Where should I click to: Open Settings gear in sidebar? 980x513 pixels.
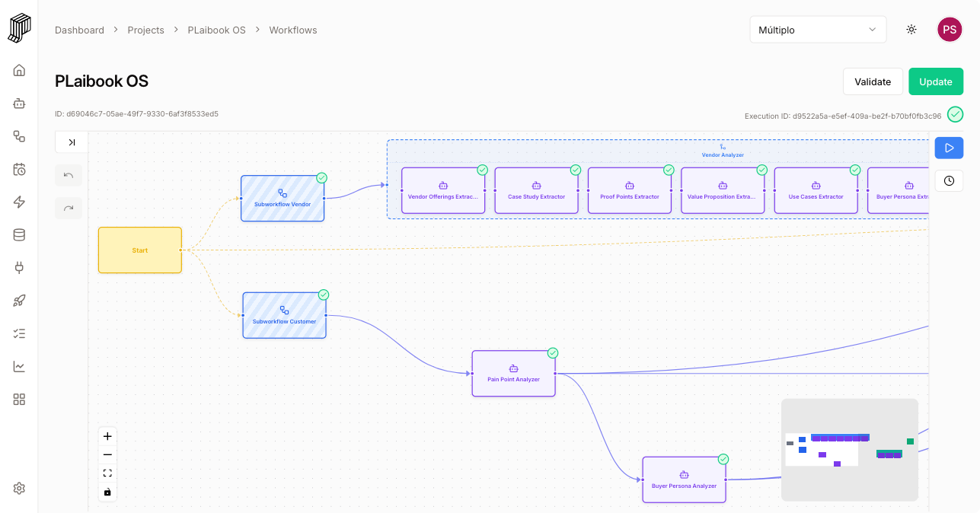[19, 488]
